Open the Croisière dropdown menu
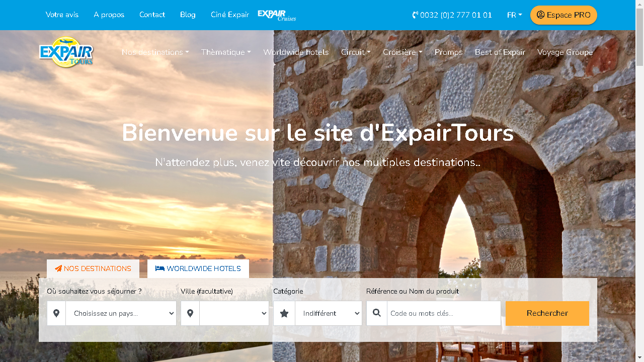This screenshot has width=644, height=362. click(x=403, y=52)
